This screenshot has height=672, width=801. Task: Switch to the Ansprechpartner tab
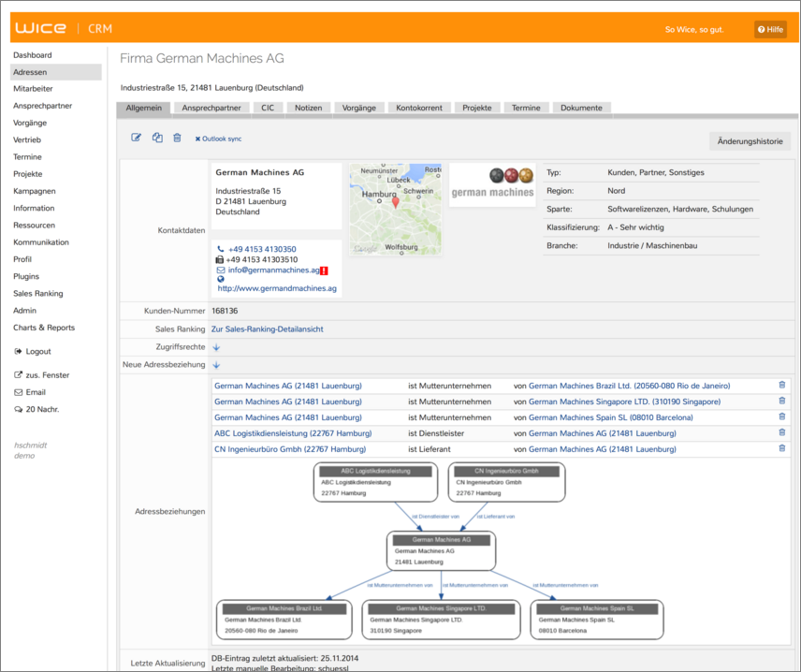click(211, 108)
